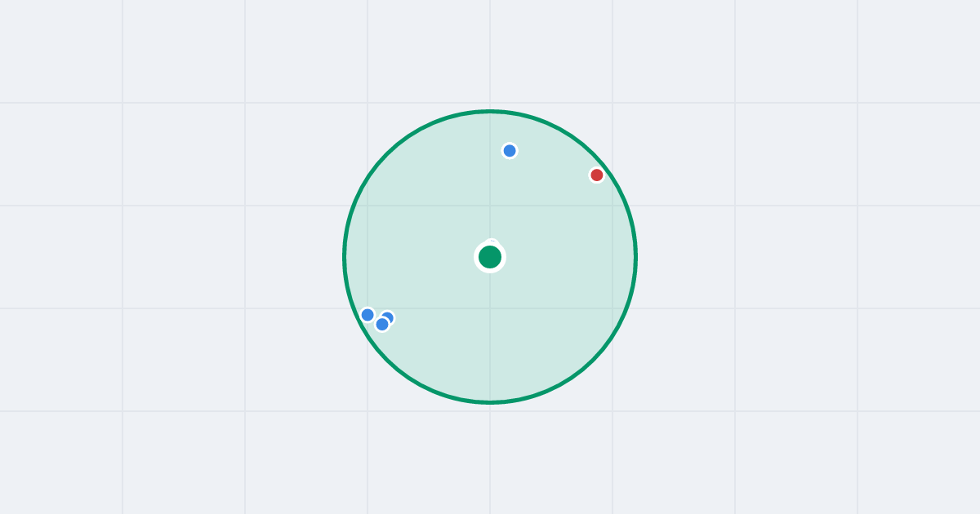
Task: Select the lowest blue marker in the cluster
Action: coord(382,324)
